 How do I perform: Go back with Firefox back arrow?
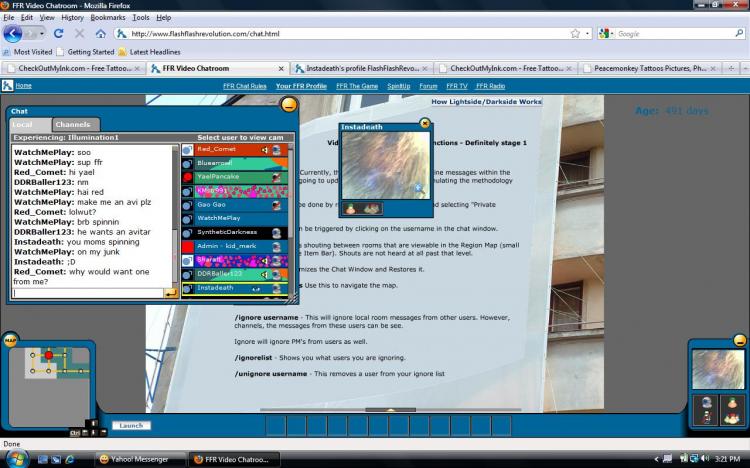(13, 33)
